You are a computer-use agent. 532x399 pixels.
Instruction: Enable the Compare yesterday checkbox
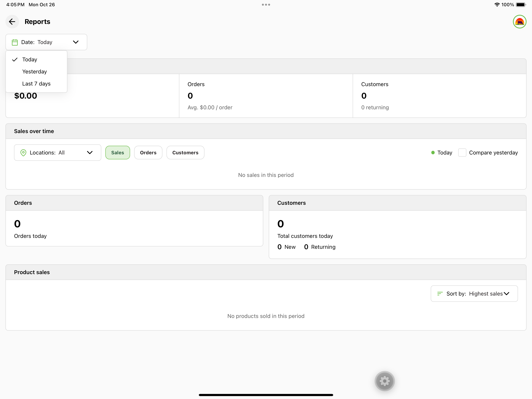tap(462, 153)
